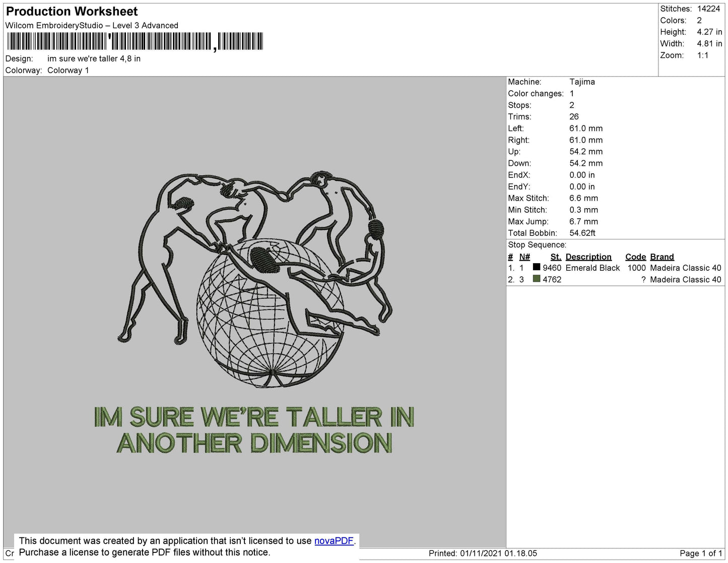Click the 'Page 1 of 1' indicator
The height and width of the screenshot is (563, 728).
701,553
